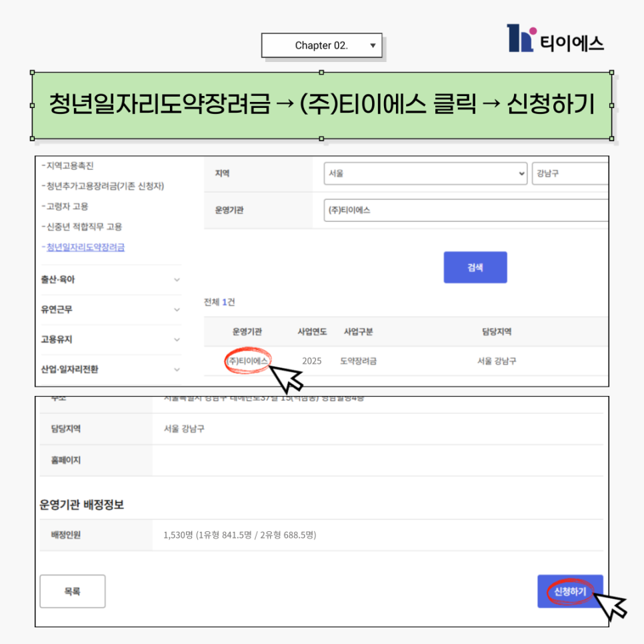Click the 목록 button
644x644 pixels.
click(x=72, y=591)
